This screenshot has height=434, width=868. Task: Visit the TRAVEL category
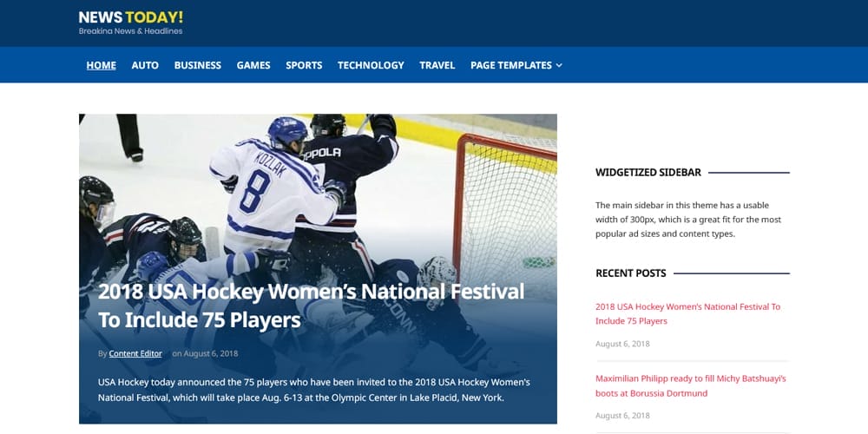click(437, 65)
